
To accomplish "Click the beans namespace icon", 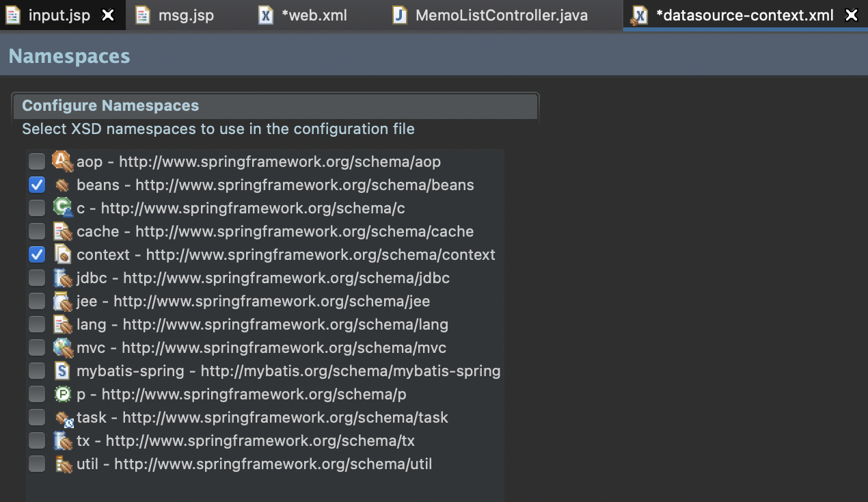I will [x=62, y=185].
